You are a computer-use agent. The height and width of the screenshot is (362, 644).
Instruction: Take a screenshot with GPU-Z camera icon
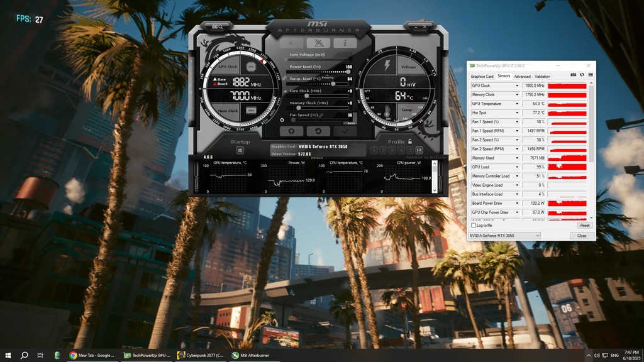pos(574,75)
